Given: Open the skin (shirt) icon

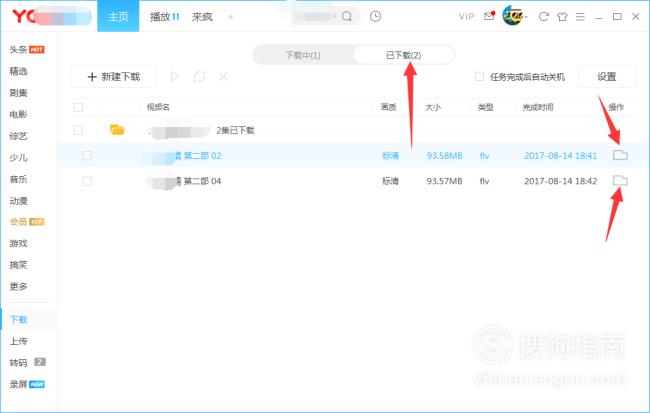Looking at the screenshot, I should click(x=562, y=17).
